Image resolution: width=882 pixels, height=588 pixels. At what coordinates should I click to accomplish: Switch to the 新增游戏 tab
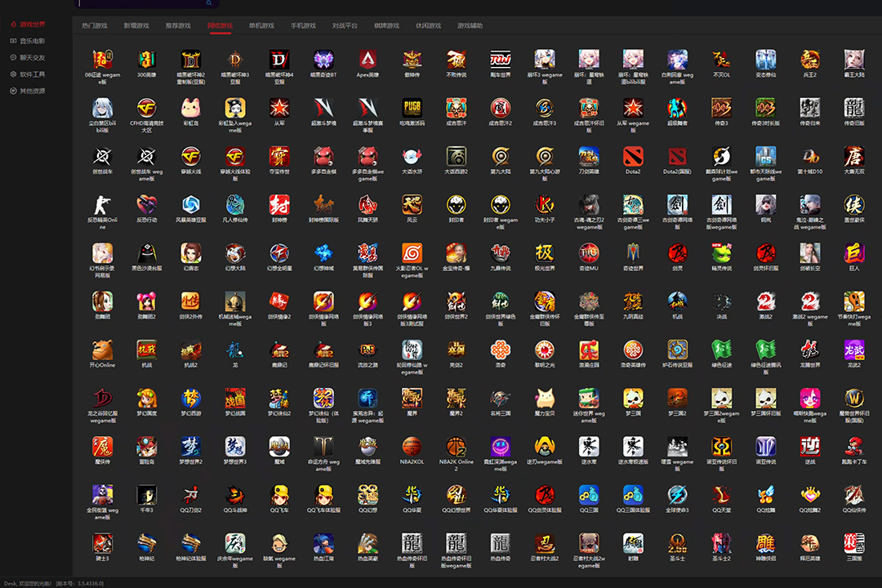(x=136, y=25)
